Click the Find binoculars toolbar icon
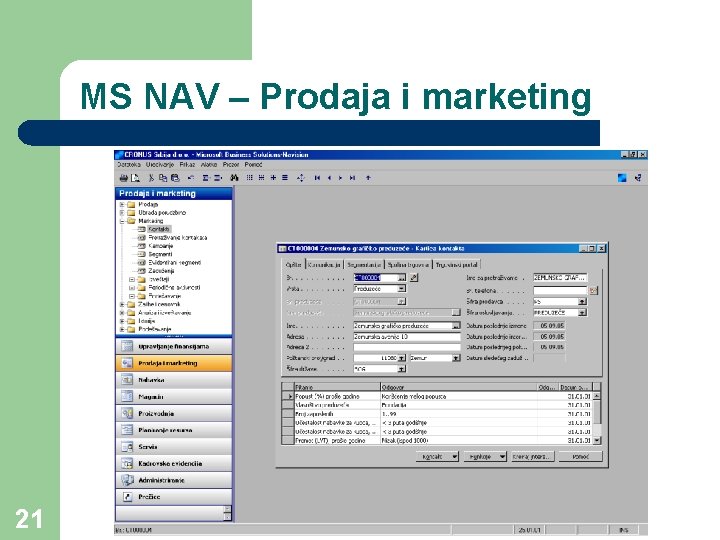This screenshot has height=540, width=720. click(234, 178)
